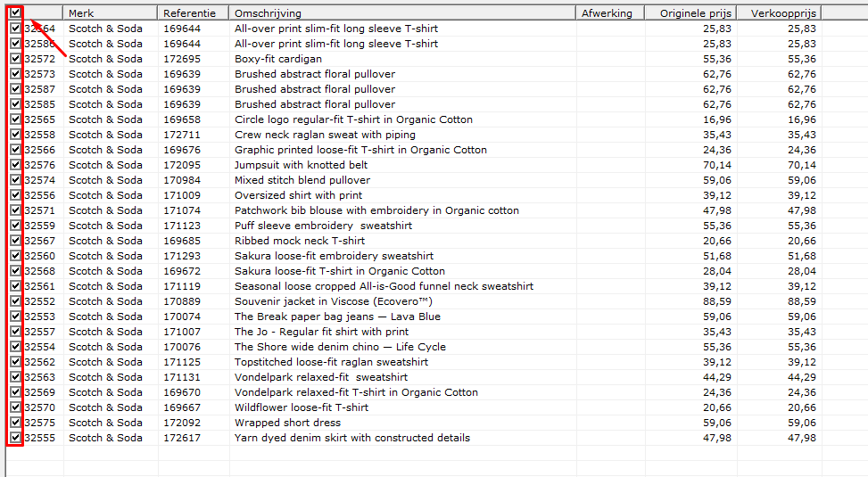The height and width of the screenshot is (477, 868).
Task: Select sale price 44,29
Action: (x=802, y=377)
